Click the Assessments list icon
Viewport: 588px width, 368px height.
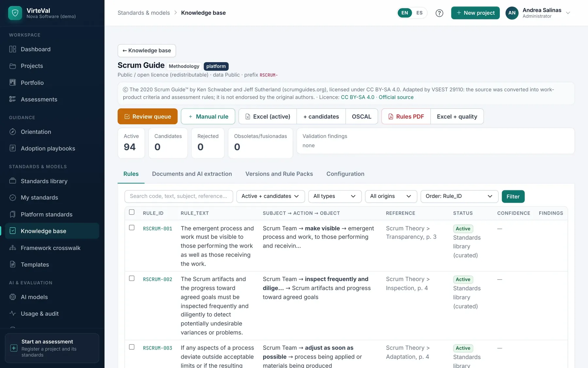point(13,99)
